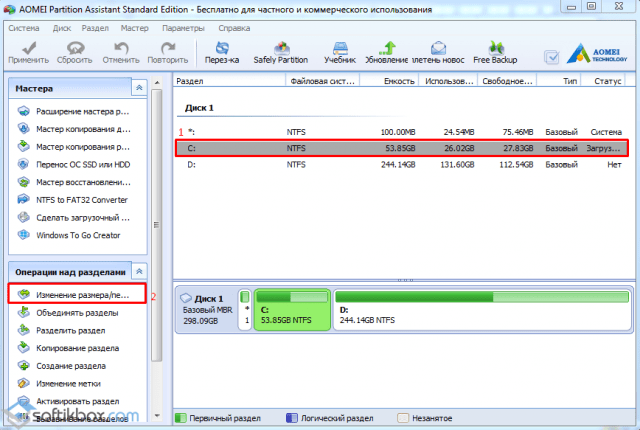Open the Мастер menu
Screen dimensions: 640x430
134,28
